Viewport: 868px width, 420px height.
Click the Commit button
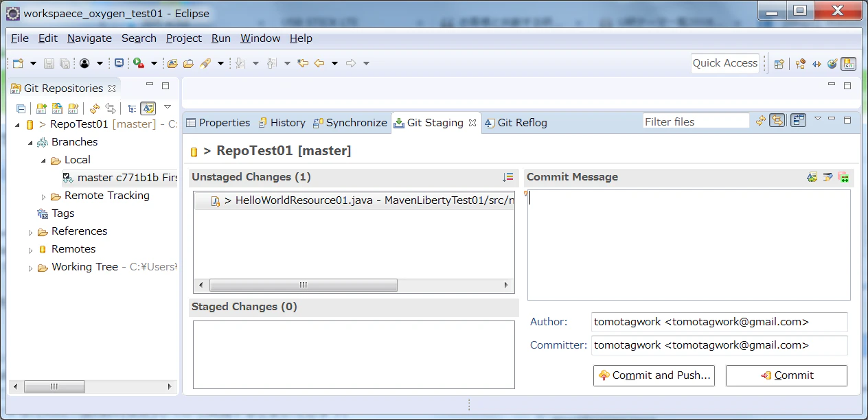coord(786,375)
